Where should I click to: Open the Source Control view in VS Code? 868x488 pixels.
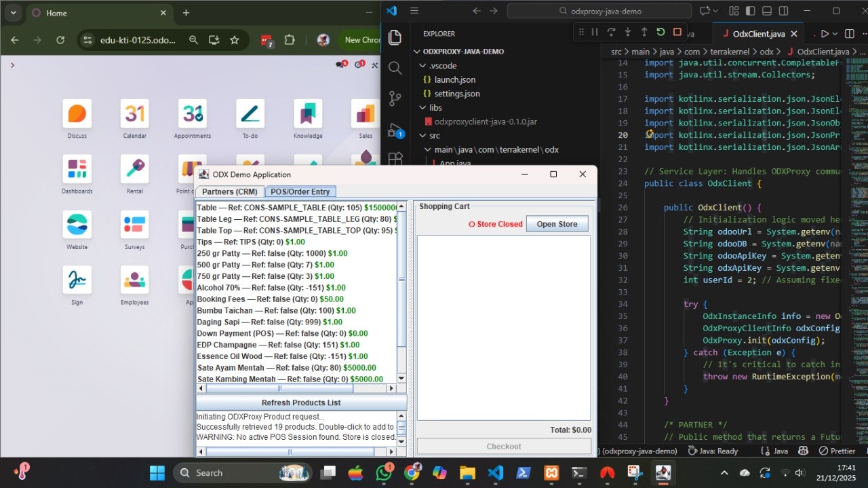395,98
